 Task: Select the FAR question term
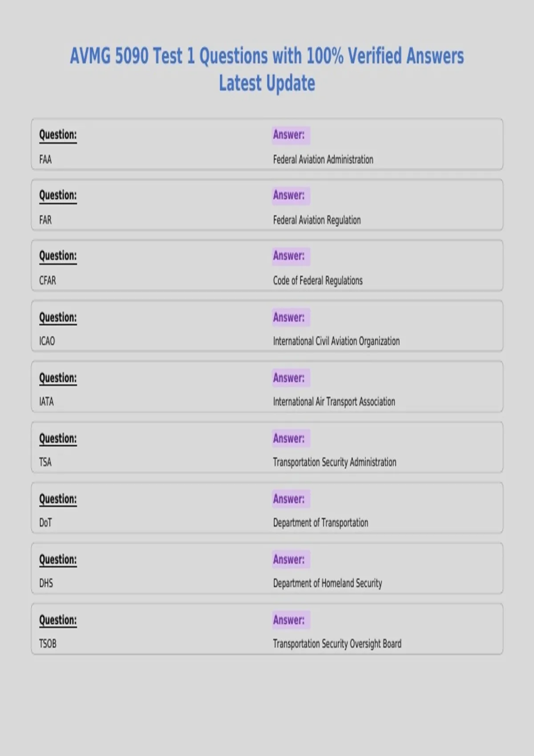click(45, 220)
